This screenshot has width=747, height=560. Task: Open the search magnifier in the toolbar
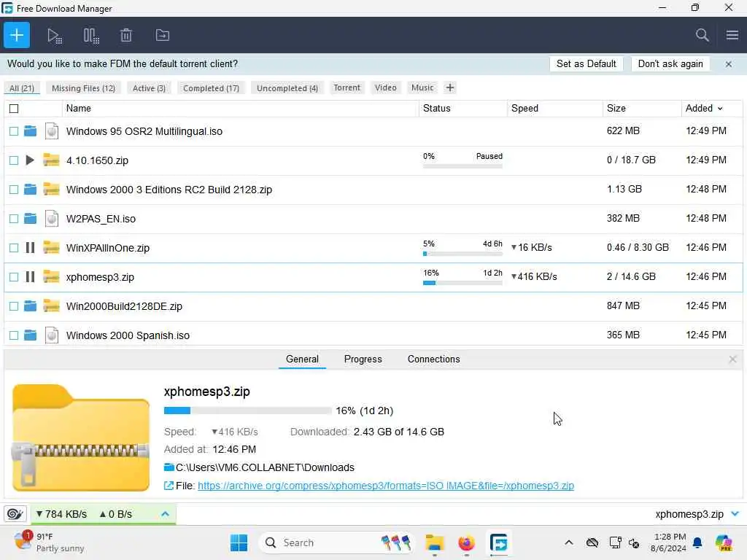(702, 35)
